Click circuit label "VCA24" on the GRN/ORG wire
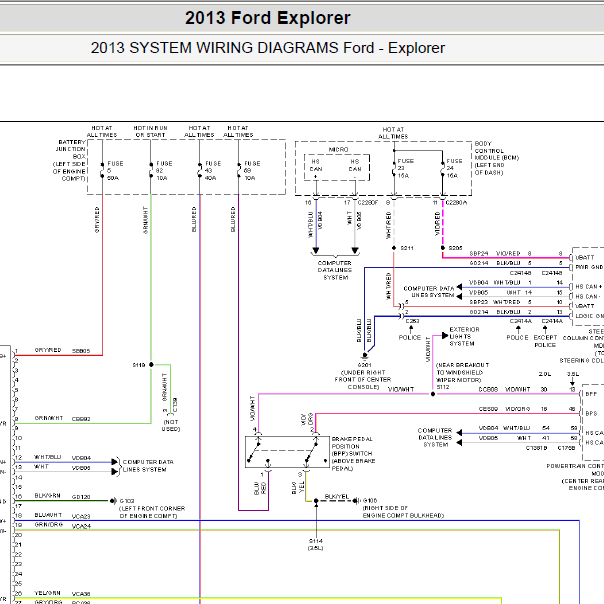Image resolution: width=604 pixels, height=604 pixels. point(81,526)
